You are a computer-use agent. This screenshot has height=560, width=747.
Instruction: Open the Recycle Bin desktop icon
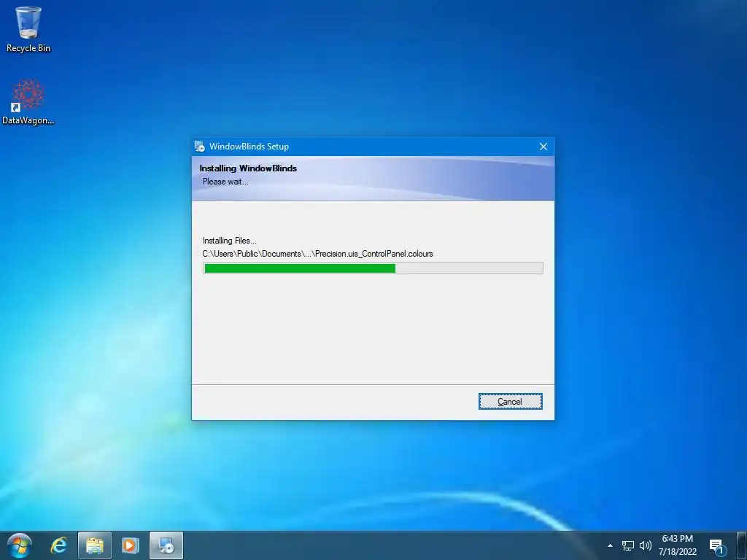(x=28, y=29)
